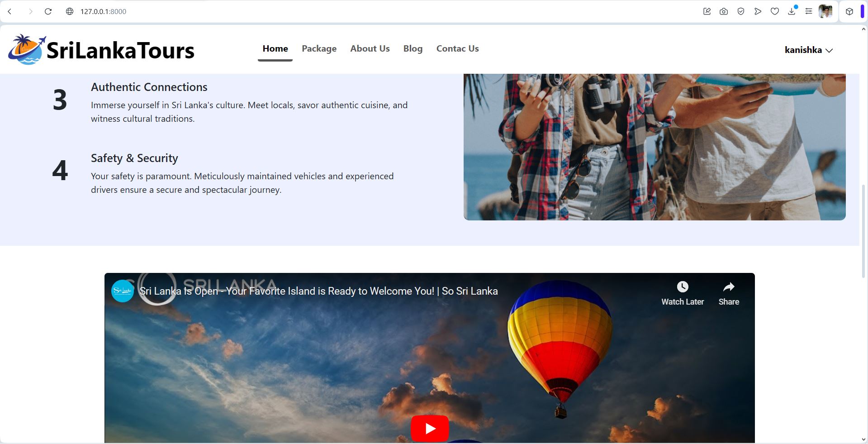The height and width of the screenshot is (444, 868).
Task: Click the cube extensions icon
Action: (849, 12)
